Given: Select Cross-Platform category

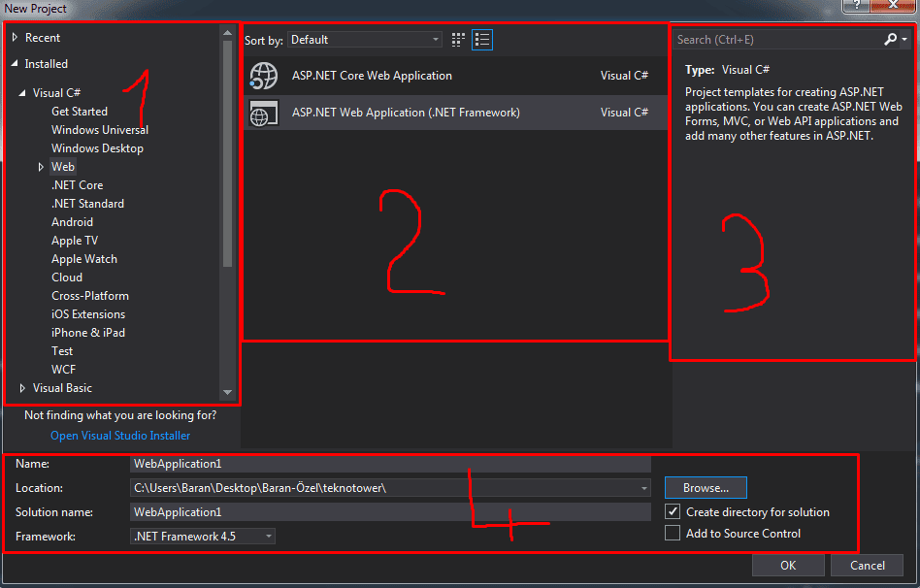Looking at the screenshot, I should click(x=90, y=296).
